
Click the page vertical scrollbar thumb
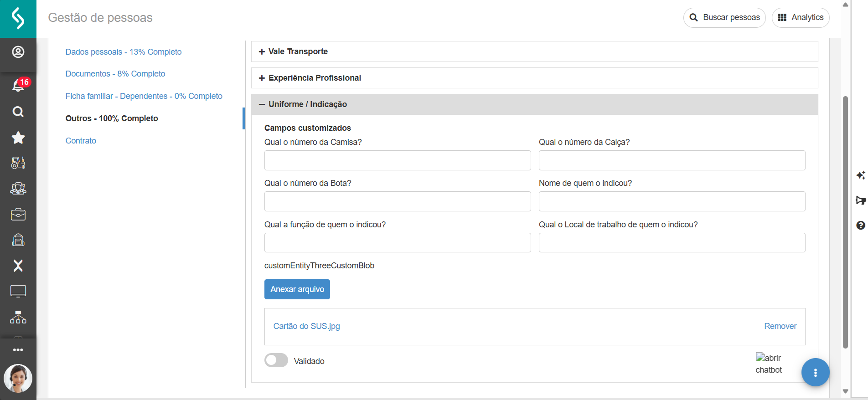pos(846,222)
